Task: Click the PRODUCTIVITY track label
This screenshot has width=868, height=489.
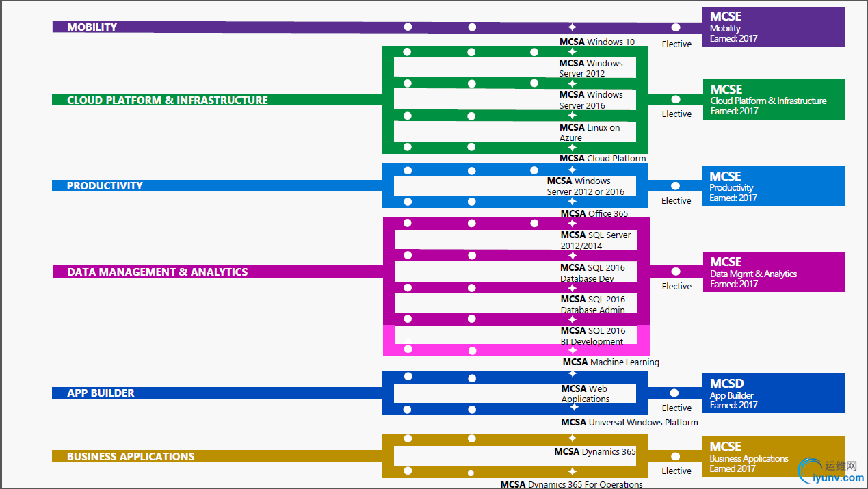Action: 105,186
